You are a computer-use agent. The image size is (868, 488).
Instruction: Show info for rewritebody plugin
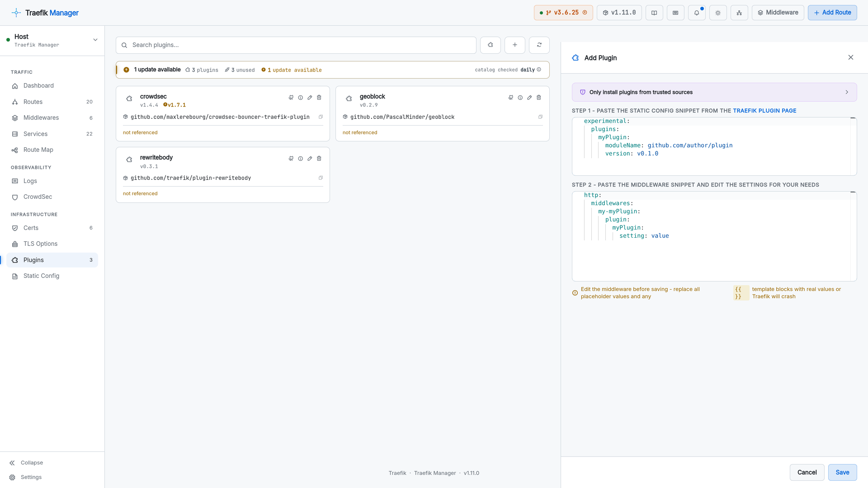[x=301, y=159]
